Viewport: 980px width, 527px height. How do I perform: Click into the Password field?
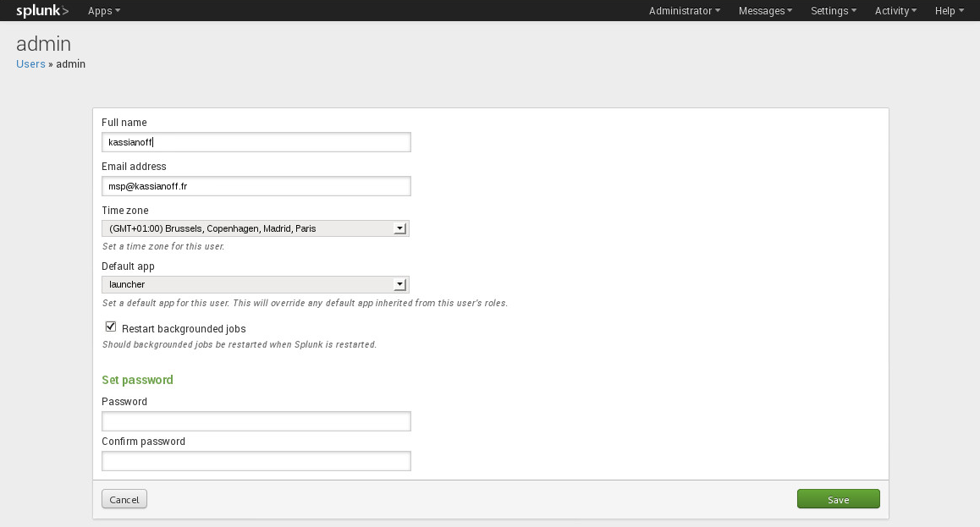pos(256,421)
